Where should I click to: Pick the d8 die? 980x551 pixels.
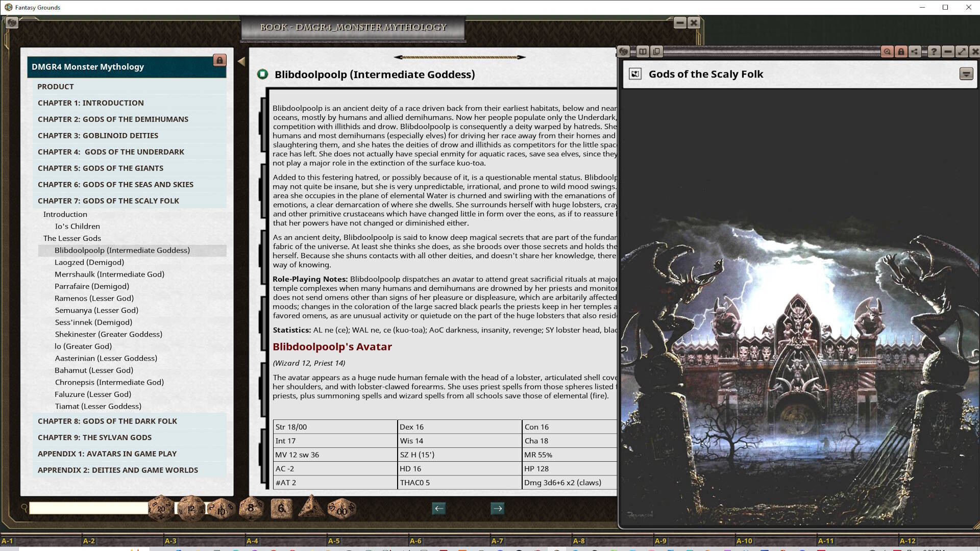click(251, 508)
